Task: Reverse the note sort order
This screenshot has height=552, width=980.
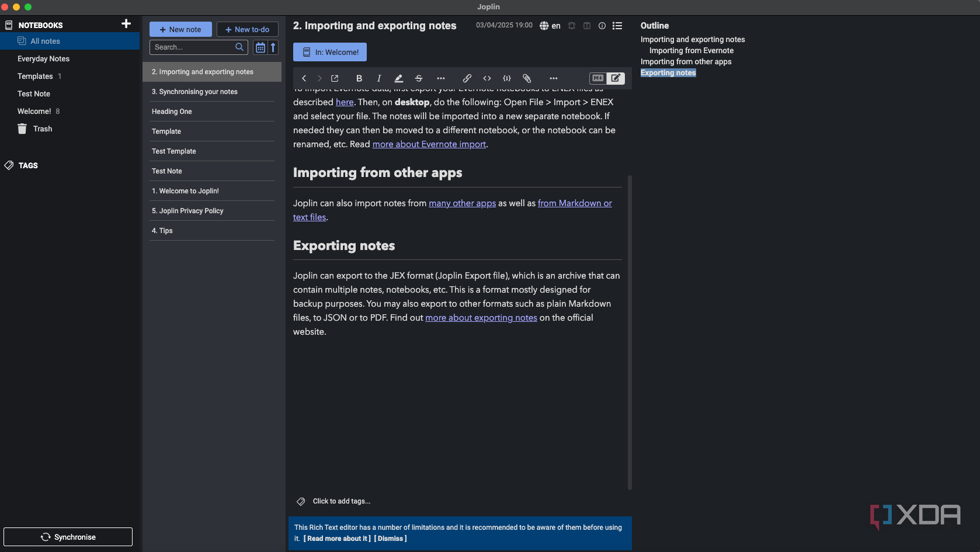Action: point(273,47)
